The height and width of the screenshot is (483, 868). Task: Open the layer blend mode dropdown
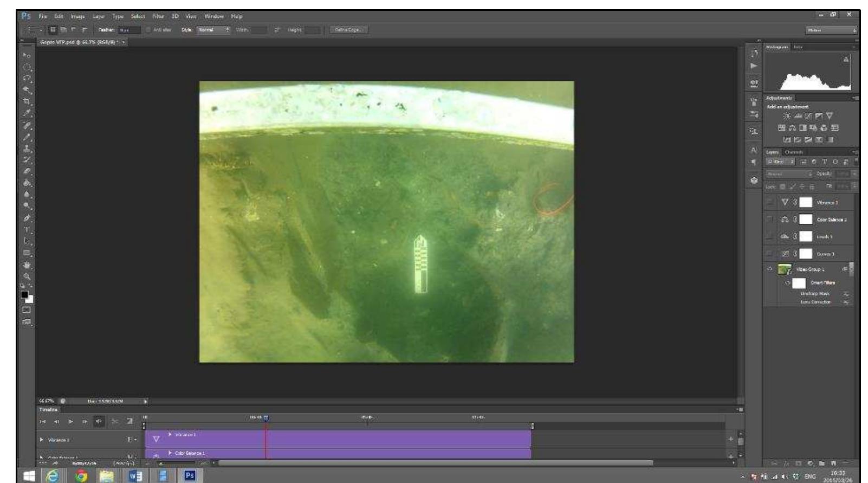pos(789,174)
